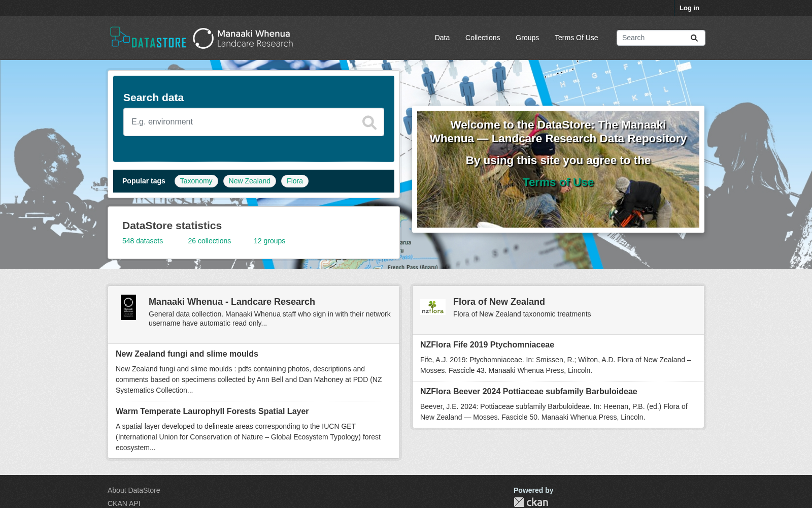
Task: Select the New Zealand popular tag
Action: 250,181
